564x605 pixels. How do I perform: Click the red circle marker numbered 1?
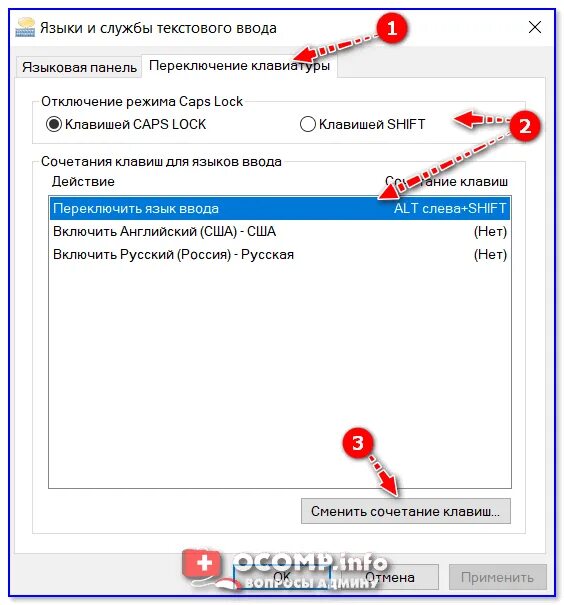[392, 28]
